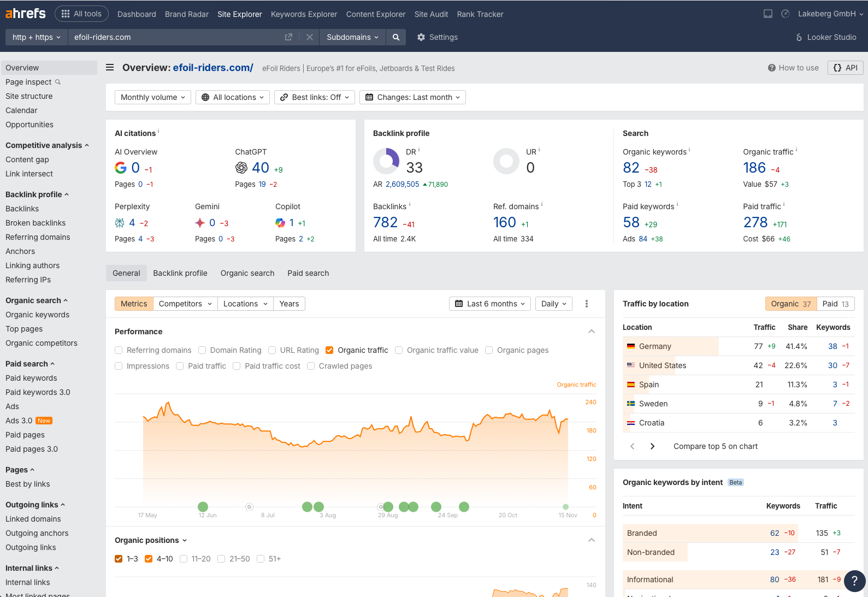Click the API button
This screenshot has height=597, width=868.
(x=845, y=68)
